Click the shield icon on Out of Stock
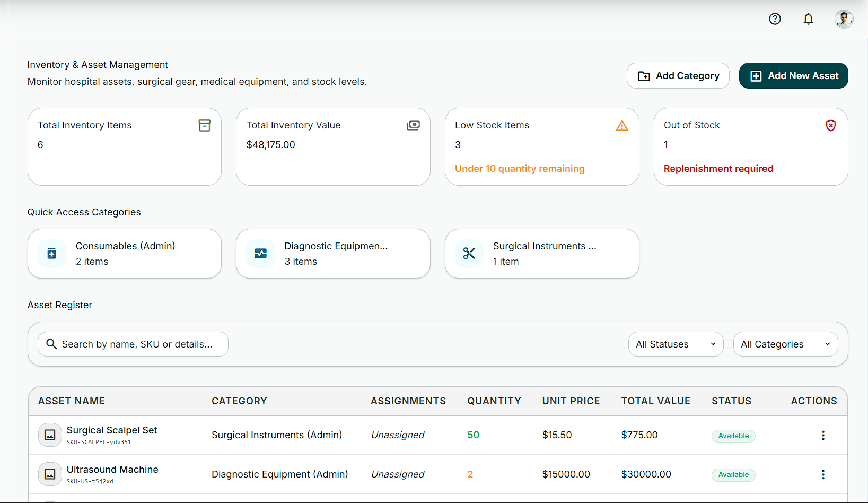The image size is (868, 503). [831, 125]
